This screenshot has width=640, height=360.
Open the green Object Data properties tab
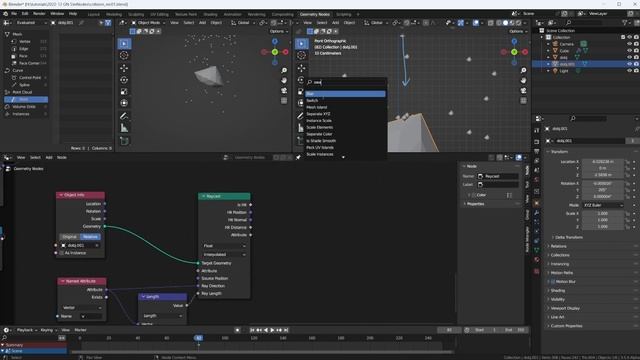pos(537,250)
